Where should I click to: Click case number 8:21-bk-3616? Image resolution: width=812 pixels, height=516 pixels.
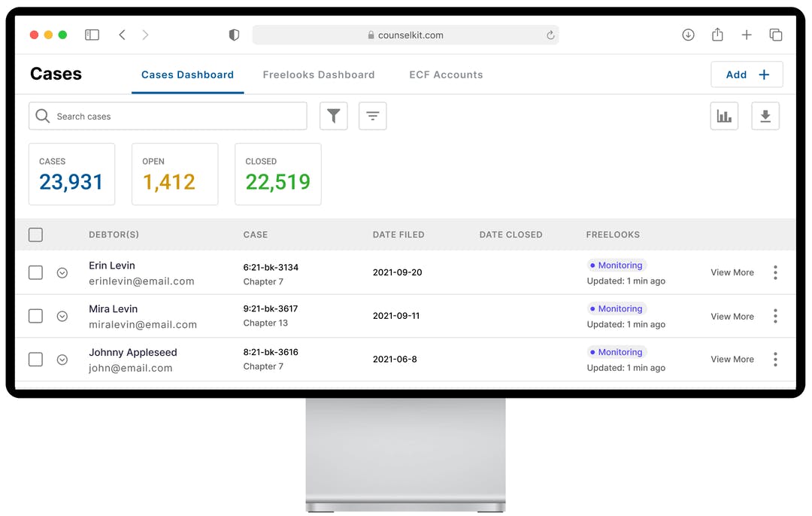pos(271,352)
